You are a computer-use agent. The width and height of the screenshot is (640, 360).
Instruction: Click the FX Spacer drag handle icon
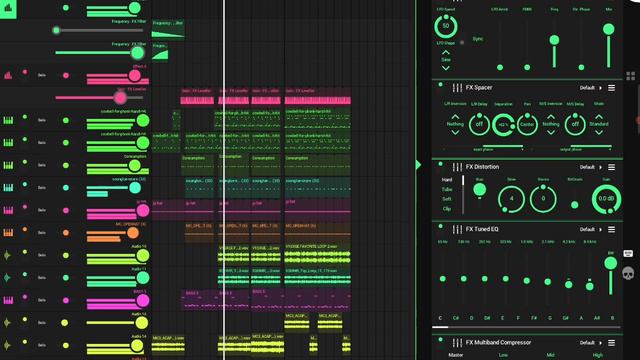(457, 88)
